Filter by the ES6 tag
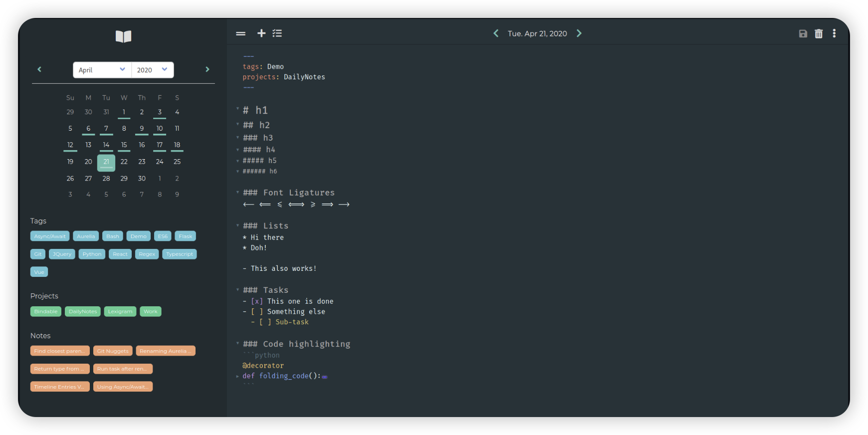The height and width of the screenshot is (435, 868). (x=163, y=236)
